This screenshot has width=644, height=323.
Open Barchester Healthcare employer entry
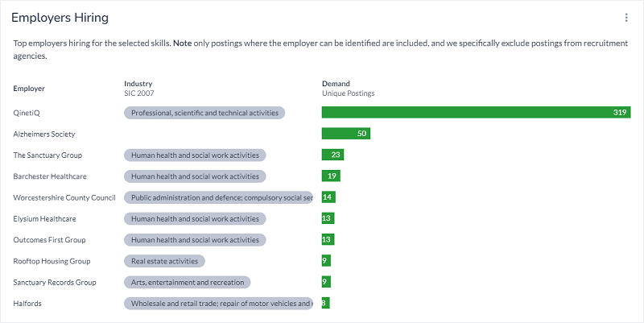point(50,176)
